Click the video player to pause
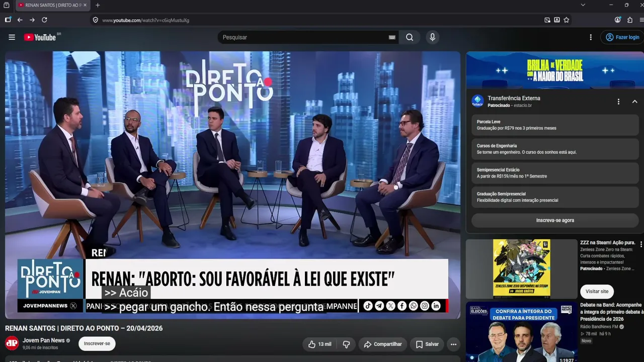This screenshot has height=362, width=644. point(232,185)
